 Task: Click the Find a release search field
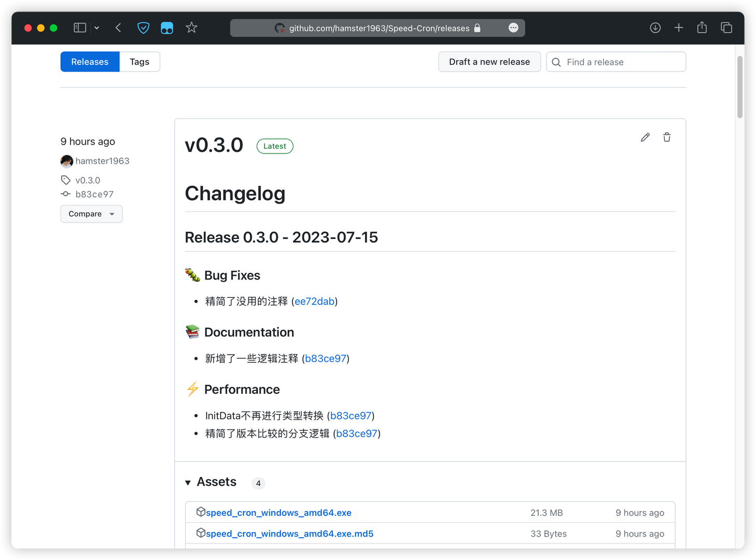[622, 62]
